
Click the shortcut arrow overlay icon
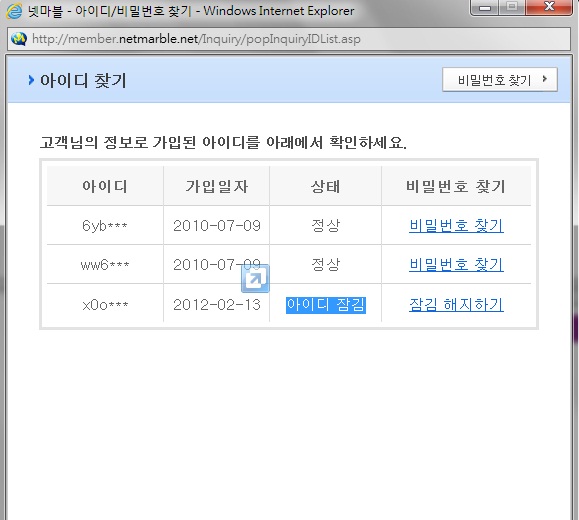(x=255, y=279)
